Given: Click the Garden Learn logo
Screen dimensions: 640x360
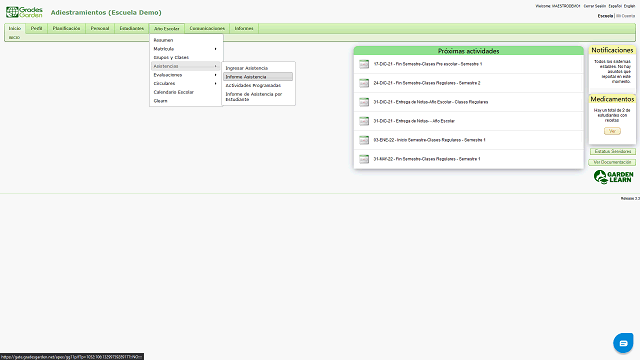Looking at the screenshot, I should 613,177.
